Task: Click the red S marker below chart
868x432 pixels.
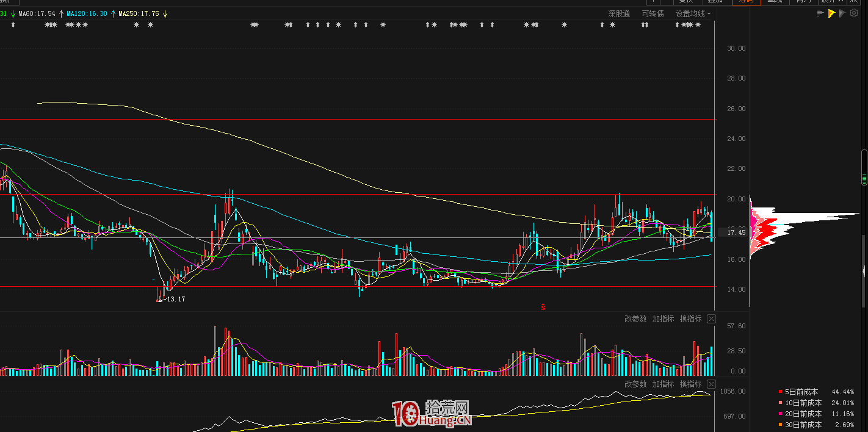Action: coord(543,308)
